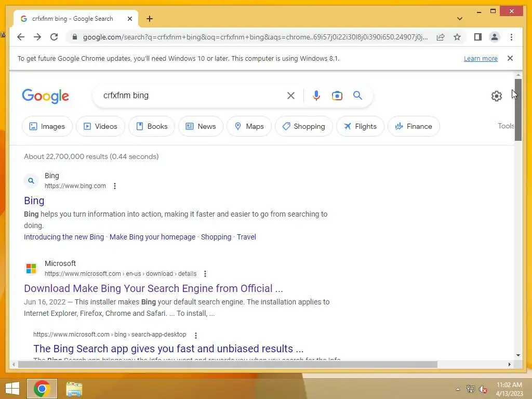
Task: Search by image with camera icon
Action: (x=337, y=96)
